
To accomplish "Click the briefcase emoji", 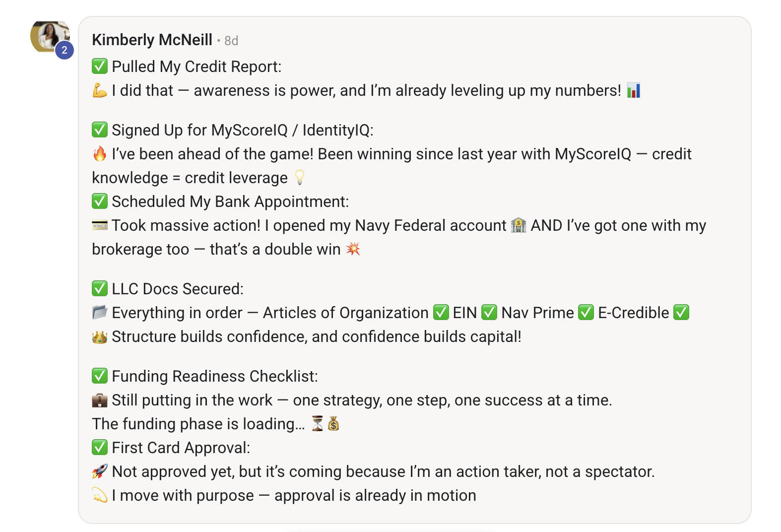I will pyautogui.click(x=100, y=400).
